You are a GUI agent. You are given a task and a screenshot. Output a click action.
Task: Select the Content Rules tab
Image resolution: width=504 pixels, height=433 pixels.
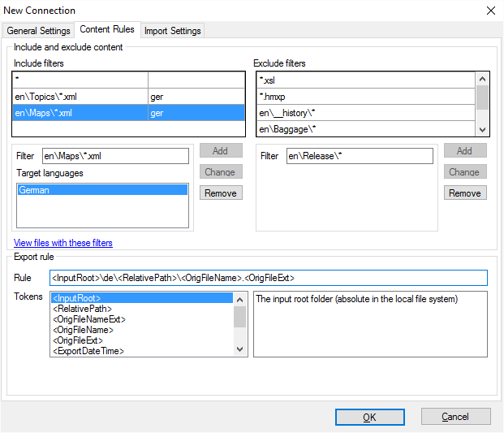coord(107,30)
